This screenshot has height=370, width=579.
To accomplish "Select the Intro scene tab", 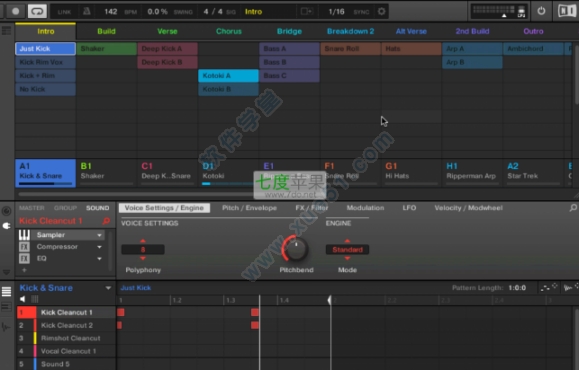I will (x=45, y=31).
